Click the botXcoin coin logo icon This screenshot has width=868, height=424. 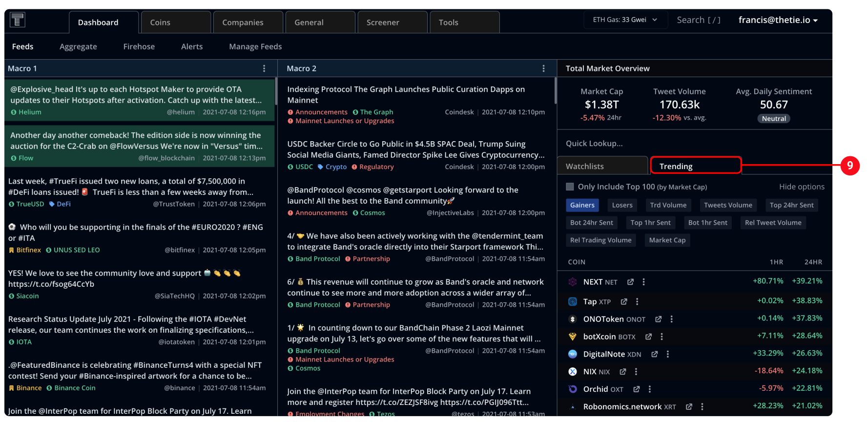coord(573,337)
